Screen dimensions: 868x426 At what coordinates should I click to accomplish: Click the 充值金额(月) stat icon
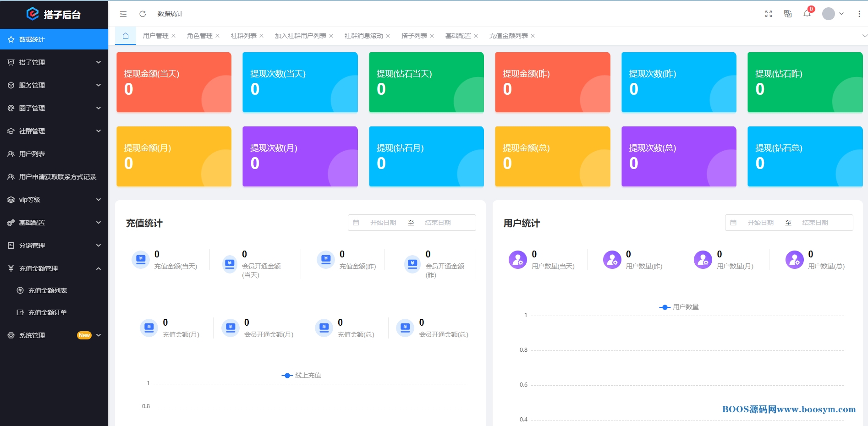pyautogui.click(x=148, y=328)
